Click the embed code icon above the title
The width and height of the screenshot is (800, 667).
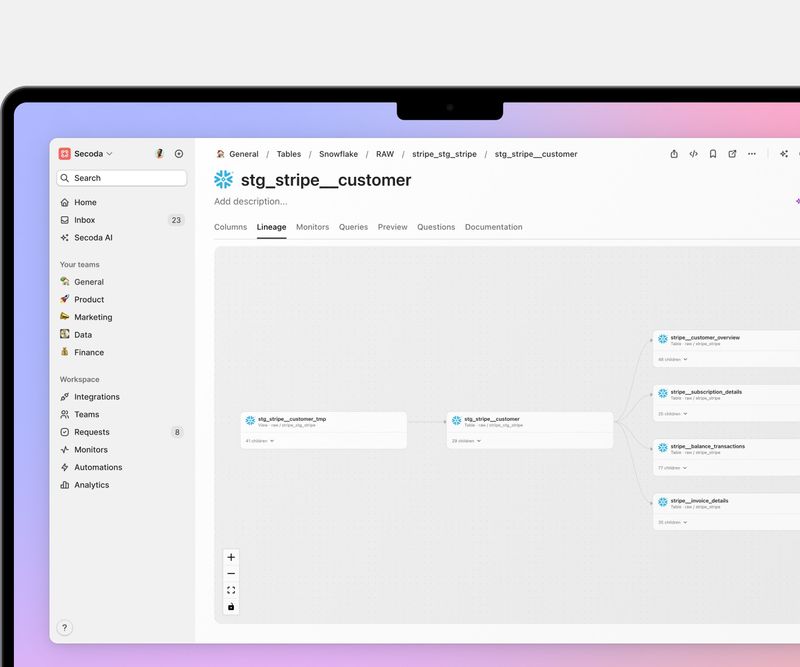coord(692,154)
